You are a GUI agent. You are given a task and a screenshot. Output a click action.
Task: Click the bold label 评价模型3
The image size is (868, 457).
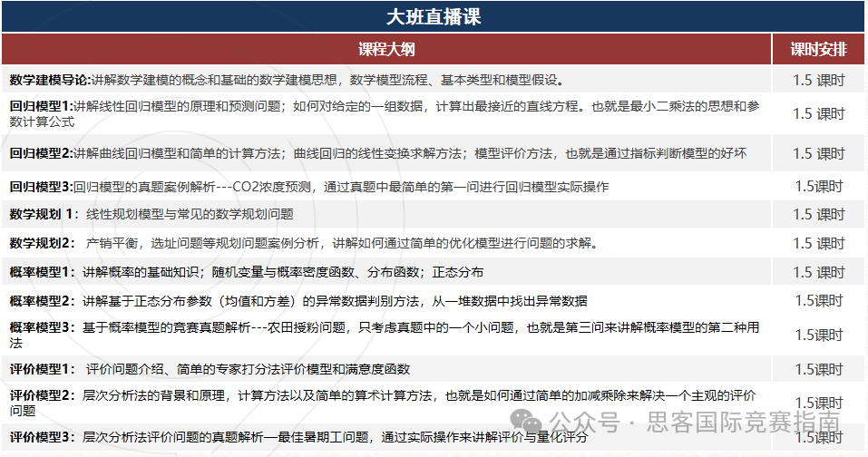coord(41,437)
